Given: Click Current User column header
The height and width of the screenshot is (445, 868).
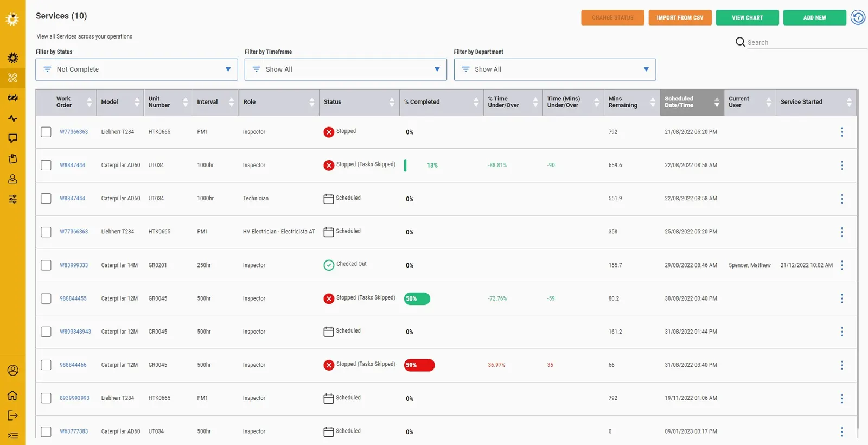Looking at the screenshot, I should coord(750,102).
